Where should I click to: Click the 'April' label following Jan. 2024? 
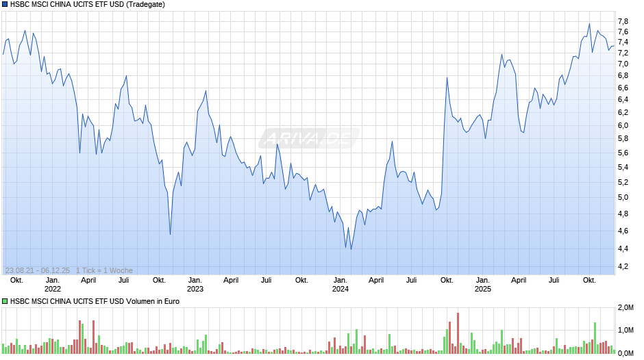[x=376, y=281]
